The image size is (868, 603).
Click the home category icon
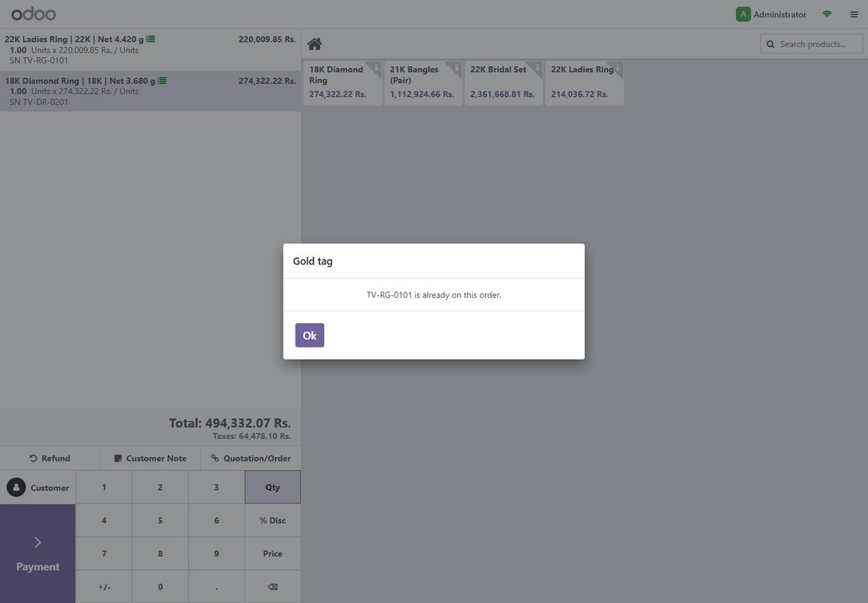click(314, 44)
